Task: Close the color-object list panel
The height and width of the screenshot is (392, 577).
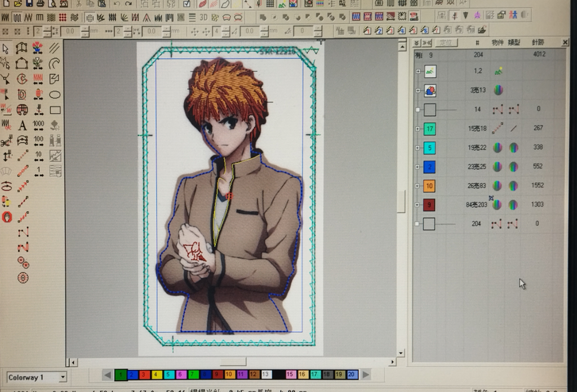Action: click(x=565, y=43)
